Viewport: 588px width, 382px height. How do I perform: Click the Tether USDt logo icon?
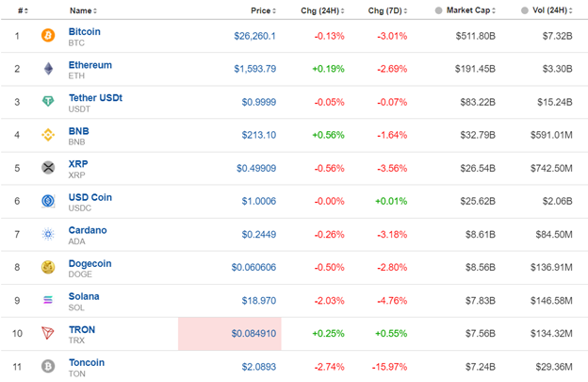(x=48, y=101)
